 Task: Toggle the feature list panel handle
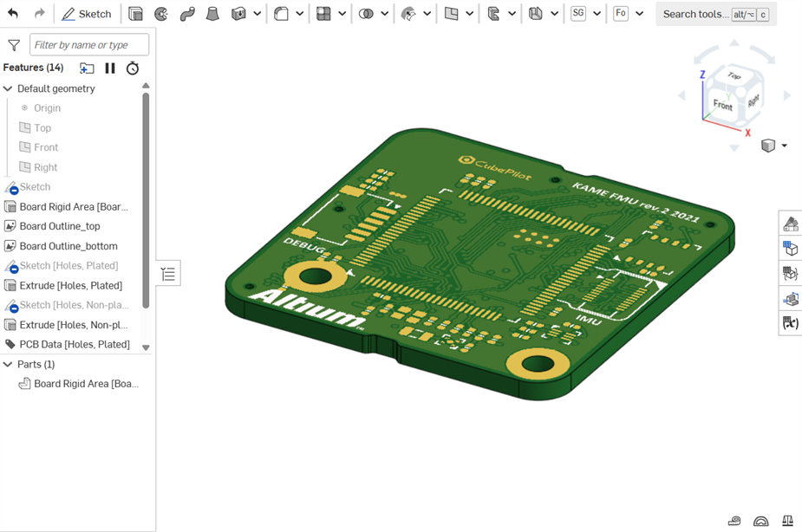tap(167, 274)
